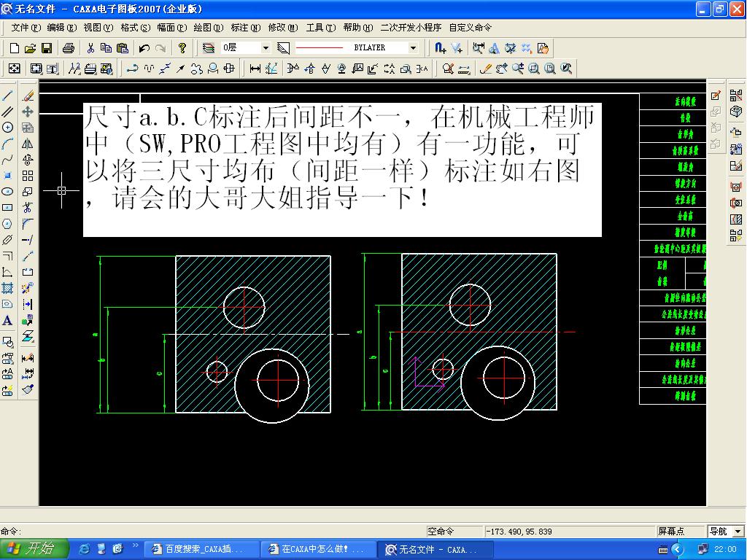Switch to 百度搜索_CAXA taskbar window

tap(201, 550)
